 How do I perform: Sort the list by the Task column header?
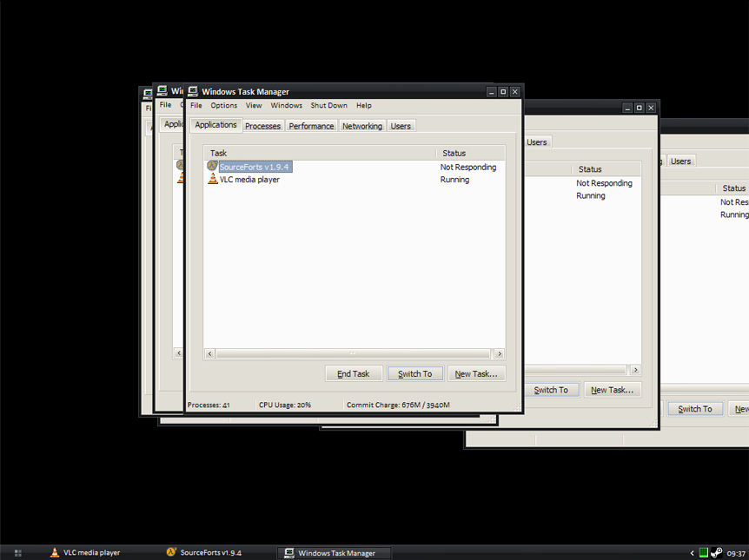coord(320,153)
